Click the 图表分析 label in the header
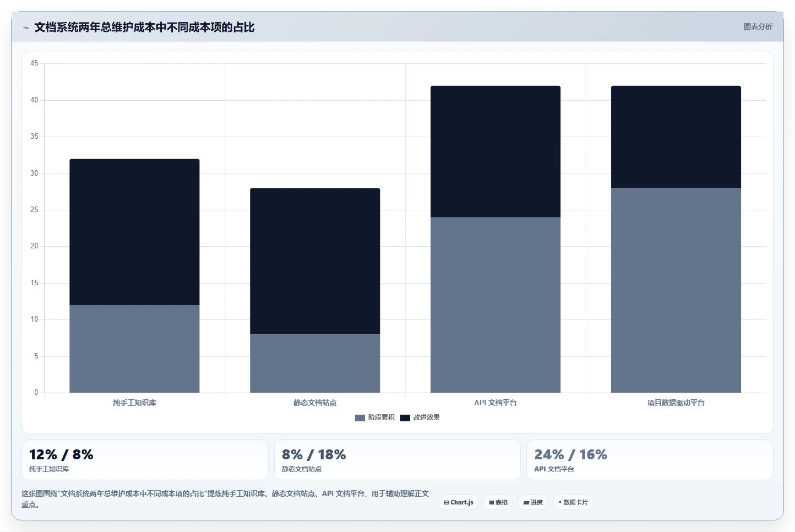 [x=758, y=26]
